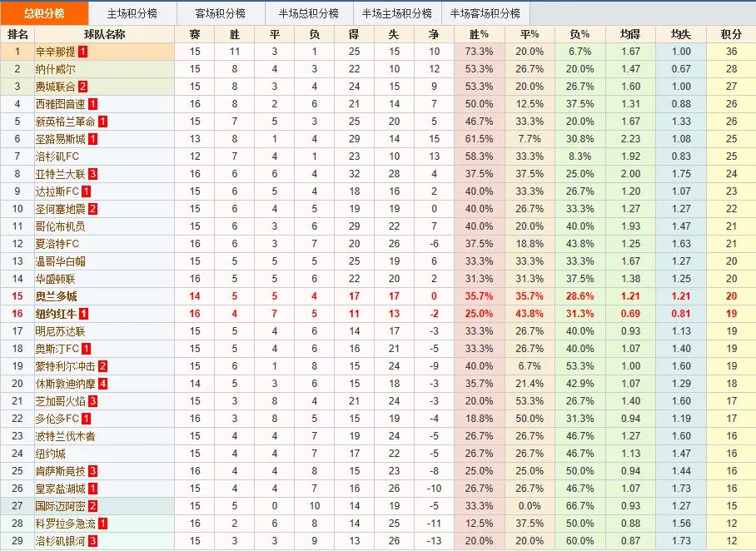
Task: Click the 奥兰多城 team name
Action: [56, 296]
